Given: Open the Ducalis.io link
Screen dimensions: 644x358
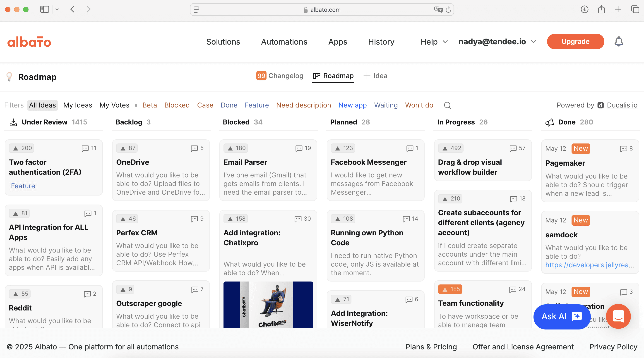Looking at the screenshot, I should (x=622, y=105).
